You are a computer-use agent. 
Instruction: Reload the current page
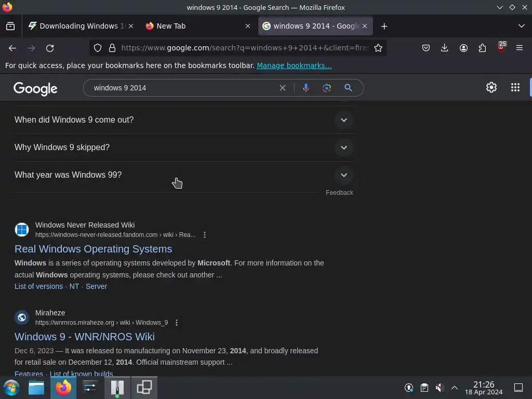[x=50, y=48]
